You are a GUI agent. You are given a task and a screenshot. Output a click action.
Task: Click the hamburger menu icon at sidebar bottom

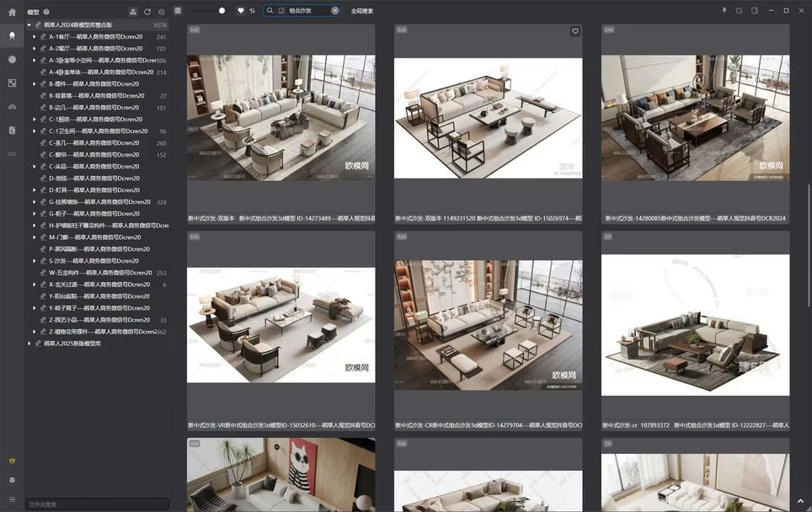[x=12, y=499]
